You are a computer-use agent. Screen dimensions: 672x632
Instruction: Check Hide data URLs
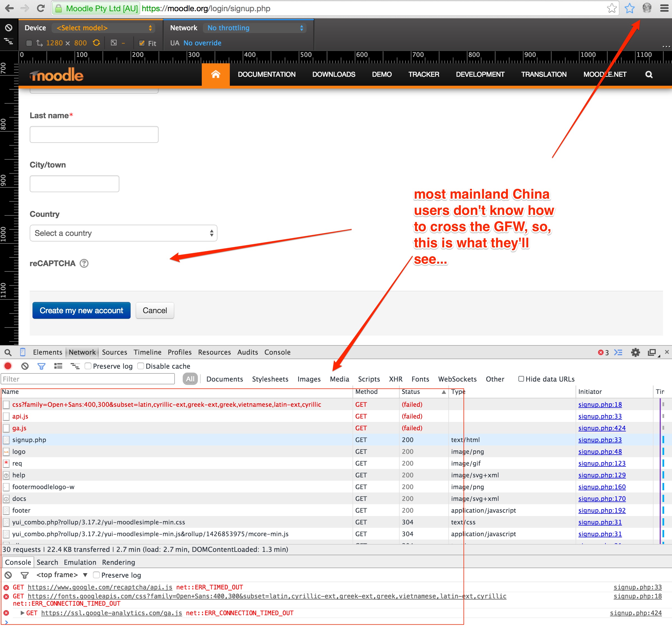click(521, 378)
